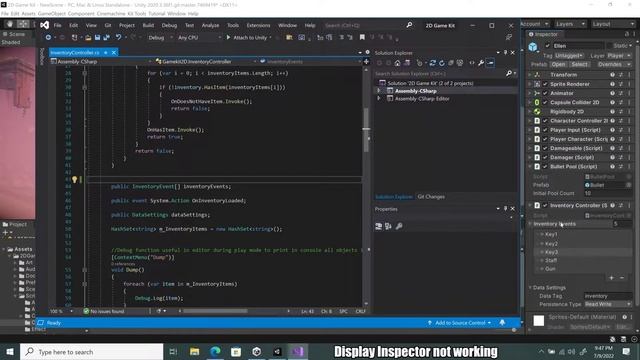Image resolution: width=640 pixels, height=360 pixels.
Task: Click the Attach to Unity button
Action: click(x=249, y=37)
